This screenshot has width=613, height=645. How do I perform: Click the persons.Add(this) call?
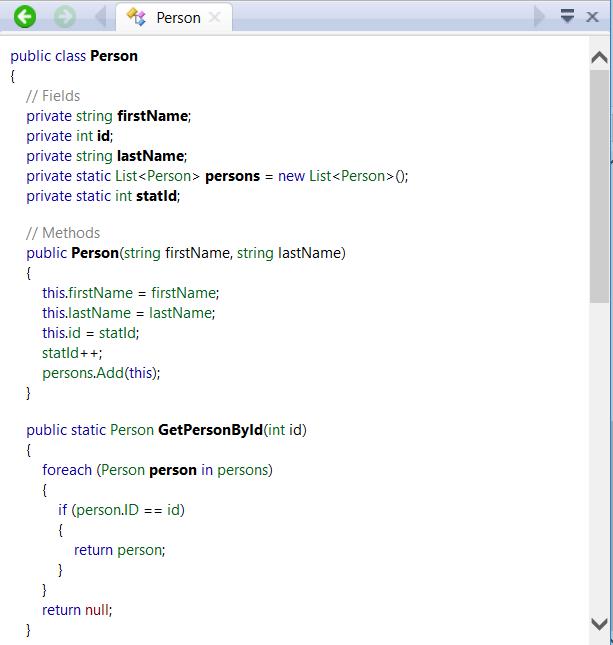pos(100,372)
